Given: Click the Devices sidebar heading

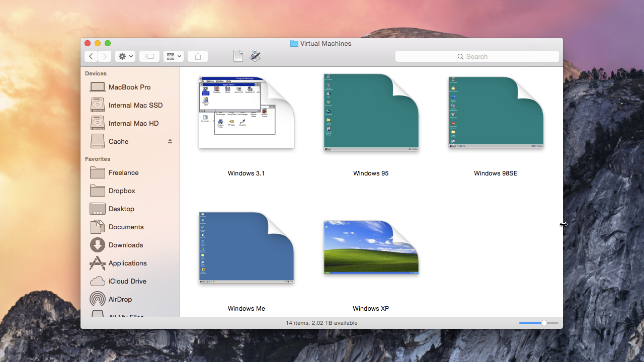Looking at the screenshot, I should tap(96, 73).
